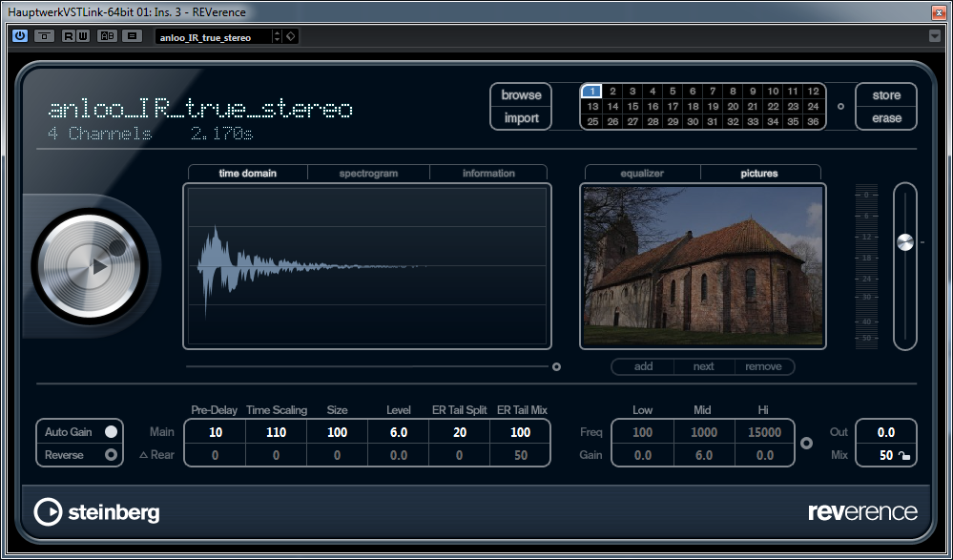
Task: Enable the Auto Gain toggle
Action: (111, 432)
